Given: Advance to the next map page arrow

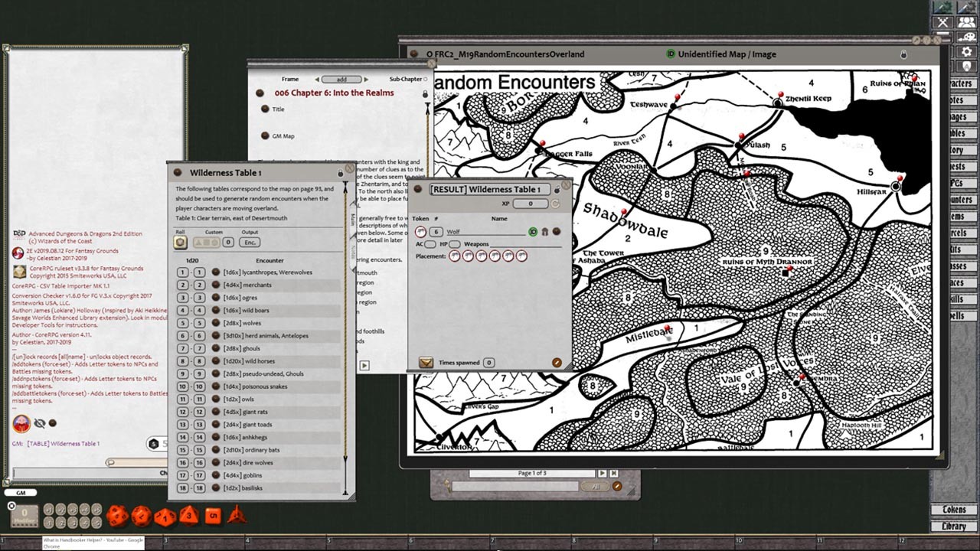Looking at the screenshot, I should pyautogui.click(x=602, y=473).
